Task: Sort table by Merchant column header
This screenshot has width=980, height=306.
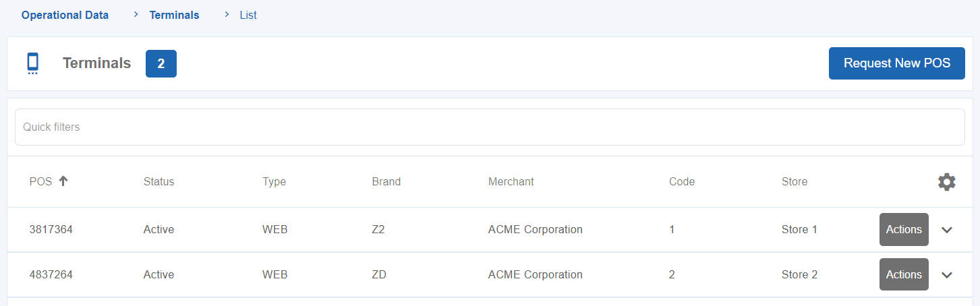Action: tap(511, 181)
